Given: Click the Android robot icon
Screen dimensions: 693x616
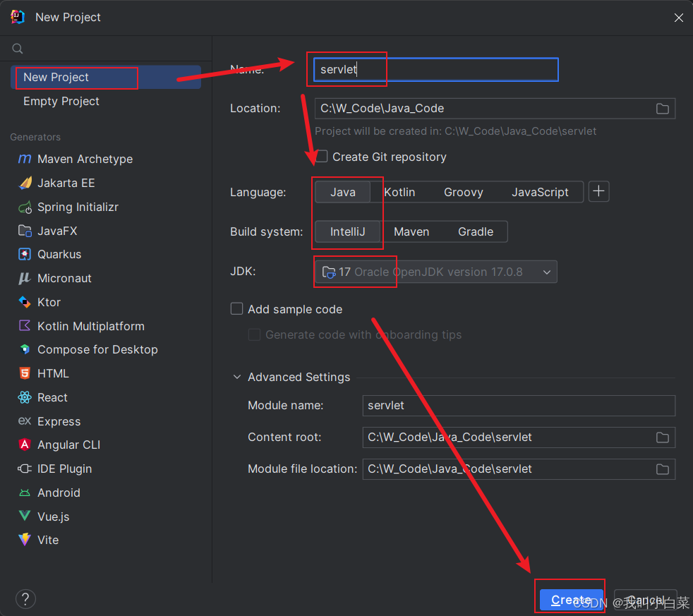Looking at the screenshot, I should point(25,493).
